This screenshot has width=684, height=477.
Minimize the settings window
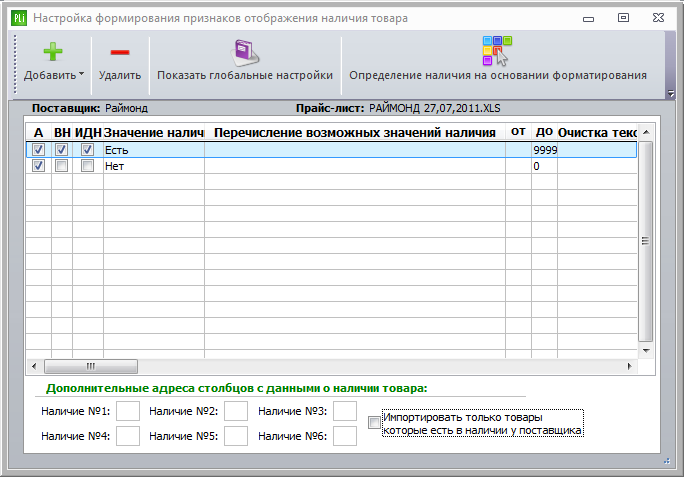coord(588,18)
